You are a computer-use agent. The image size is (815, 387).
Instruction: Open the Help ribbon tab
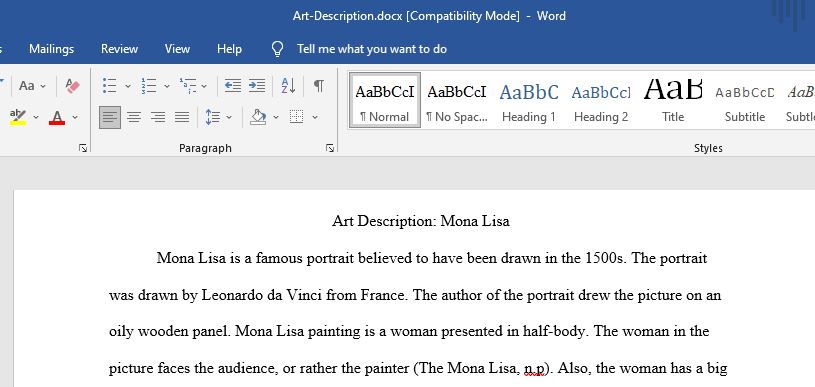click(x=229, y=49)
